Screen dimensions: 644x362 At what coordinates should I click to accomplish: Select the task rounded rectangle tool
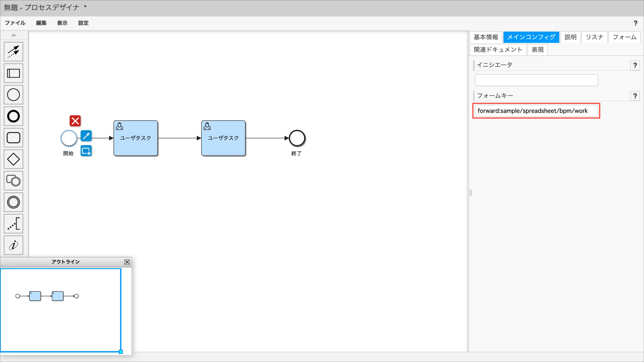tap(14, 138)
